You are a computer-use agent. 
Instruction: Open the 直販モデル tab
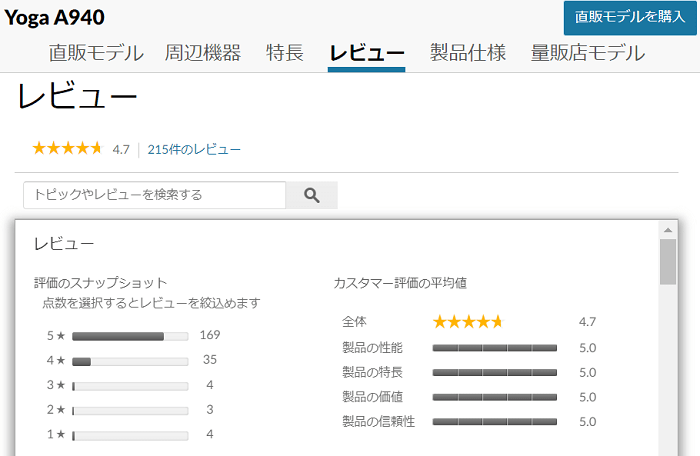pos(96,53)
